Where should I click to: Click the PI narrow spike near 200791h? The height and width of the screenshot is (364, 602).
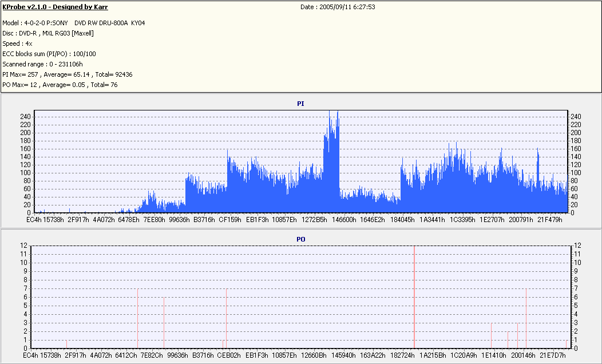coord(538,180)
